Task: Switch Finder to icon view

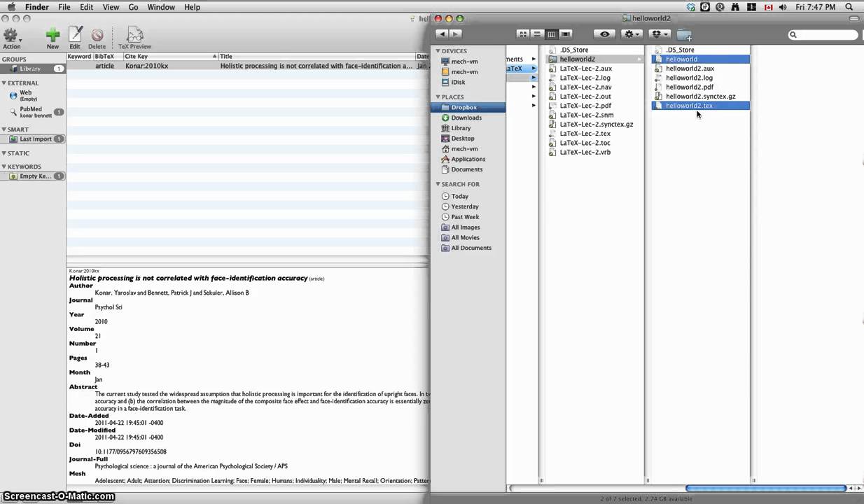Action: pos(523,34)
